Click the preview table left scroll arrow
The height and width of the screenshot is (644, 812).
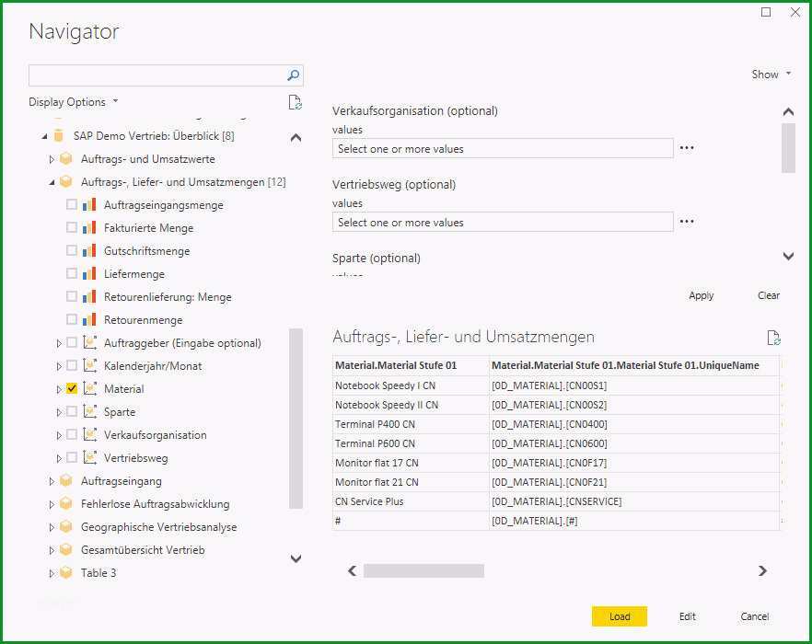tap(352, 570)
